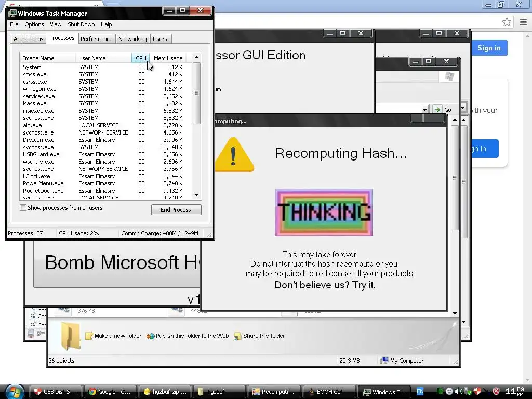Click the Windows flag throbber icon
The width and height of the screenshot is (532, 399).
449,76
